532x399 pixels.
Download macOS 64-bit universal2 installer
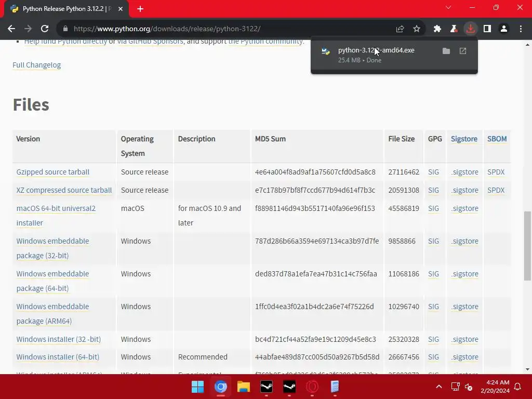tap(56, 216)
